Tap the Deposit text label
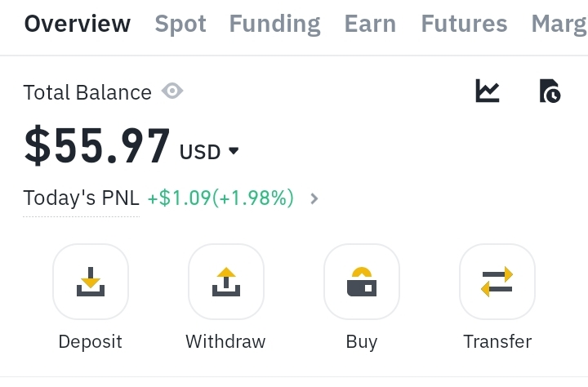Image resolution: width=588 pixels, height=387 pixels. tap(91, 341)
